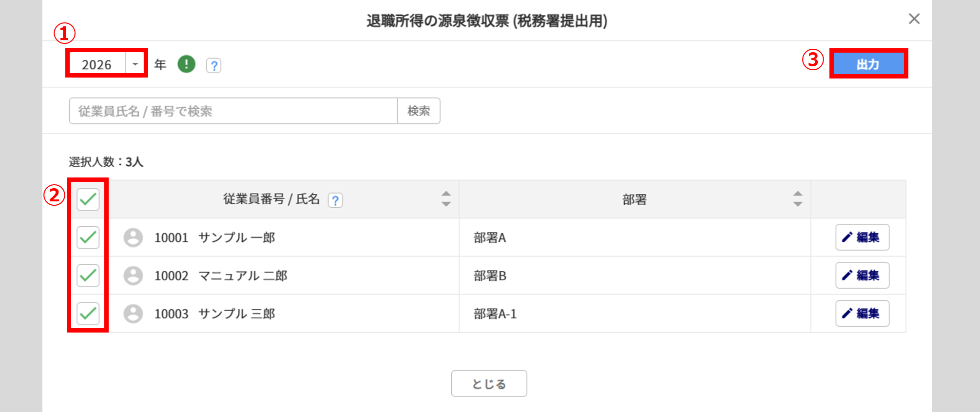The image size is (980, 412).
Task: Uncheck employee 10002 マニュアル 二郎
Action: point(88,275)
